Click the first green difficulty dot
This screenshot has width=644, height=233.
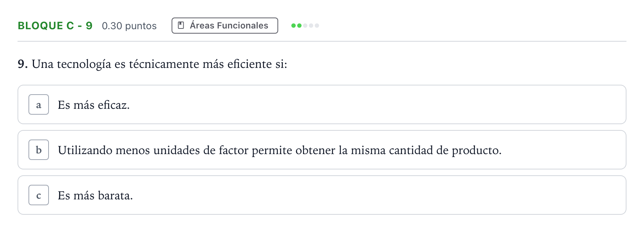294,26
